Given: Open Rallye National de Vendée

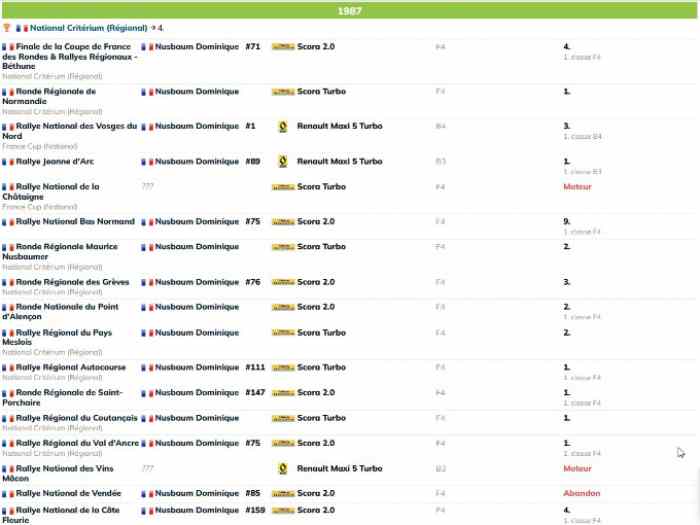Looking at the screenshot, I should point(68,493).
